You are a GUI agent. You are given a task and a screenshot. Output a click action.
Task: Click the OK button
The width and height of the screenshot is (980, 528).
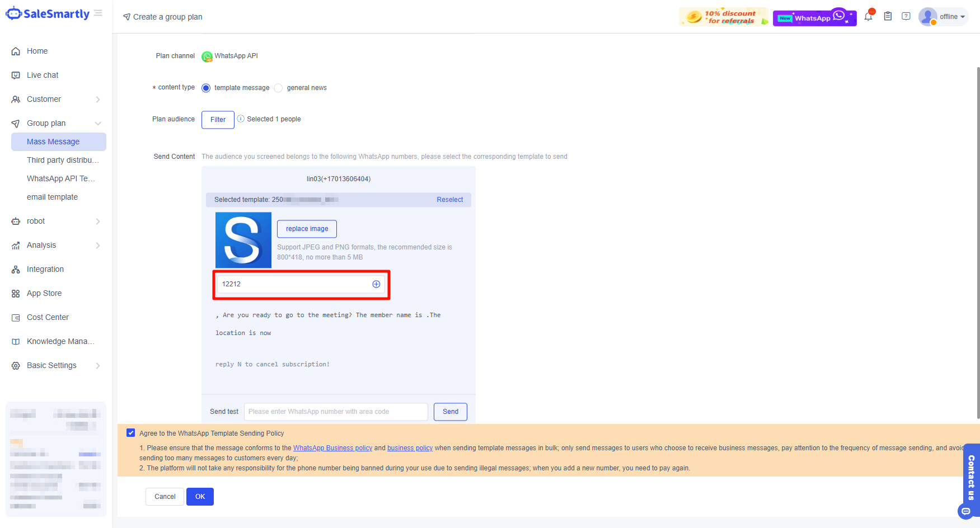(x=200, y=497)
